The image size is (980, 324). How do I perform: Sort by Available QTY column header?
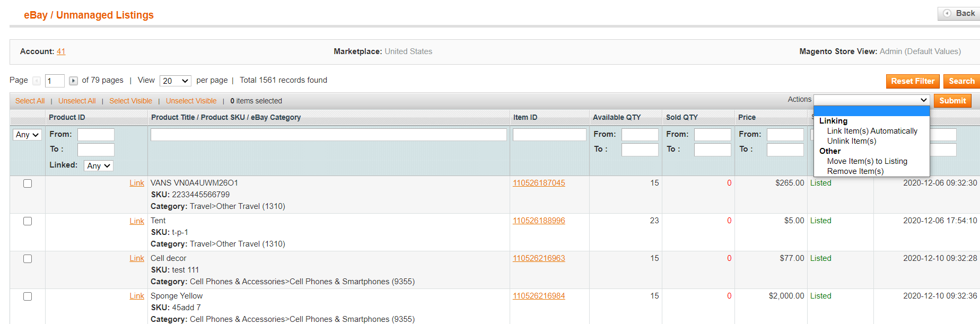point(617,117)
